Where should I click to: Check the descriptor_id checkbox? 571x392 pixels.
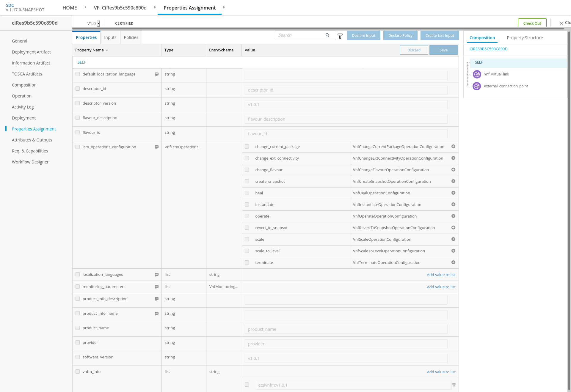point(78,89)
